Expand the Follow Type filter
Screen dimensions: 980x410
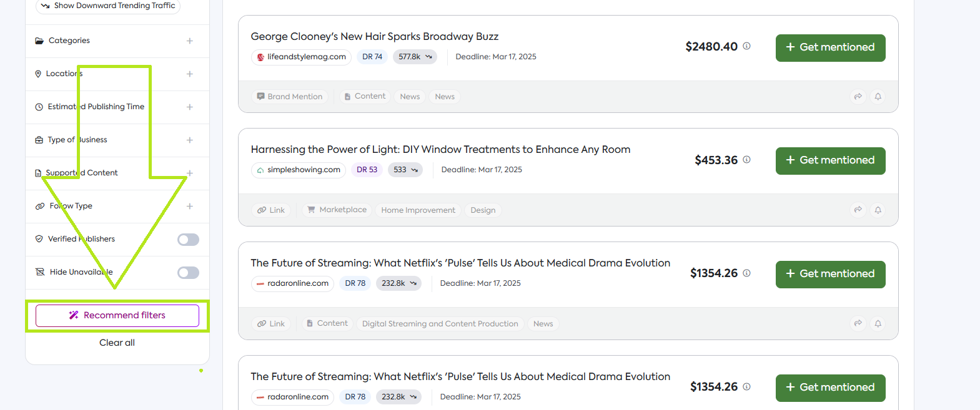(189, 207)
